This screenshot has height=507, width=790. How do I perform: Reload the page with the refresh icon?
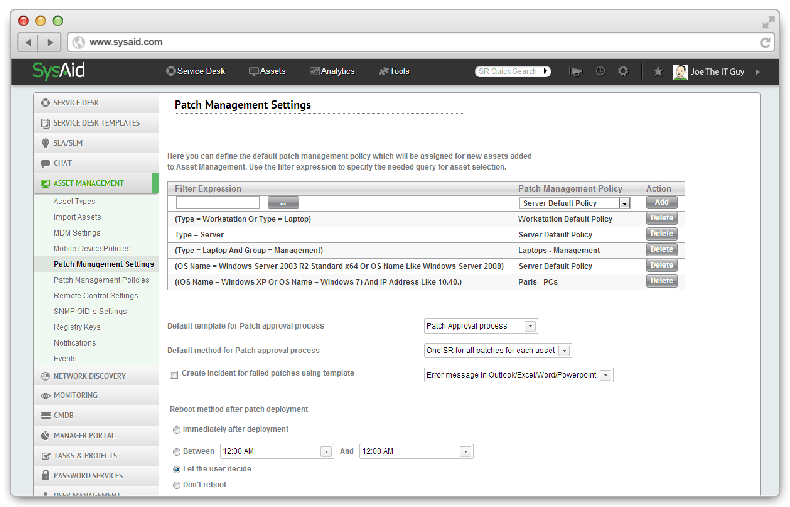(x=765, y=42)
